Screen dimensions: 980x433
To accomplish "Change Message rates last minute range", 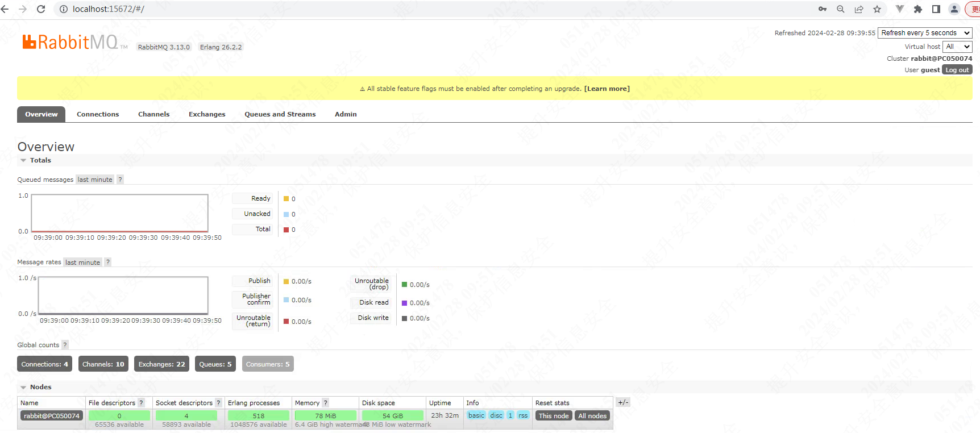I will point(82,262).
